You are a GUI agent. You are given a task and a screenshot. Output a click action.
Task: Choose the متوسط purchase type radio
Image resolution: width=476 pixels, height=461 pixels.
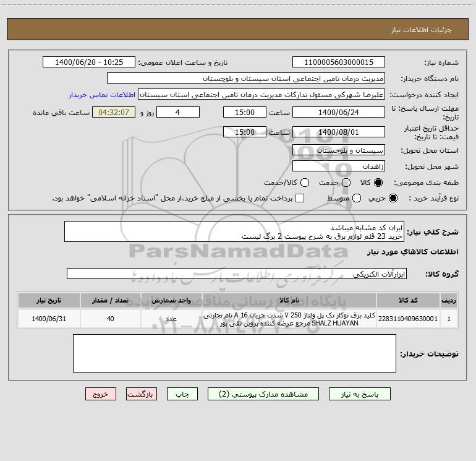point(357,198)
